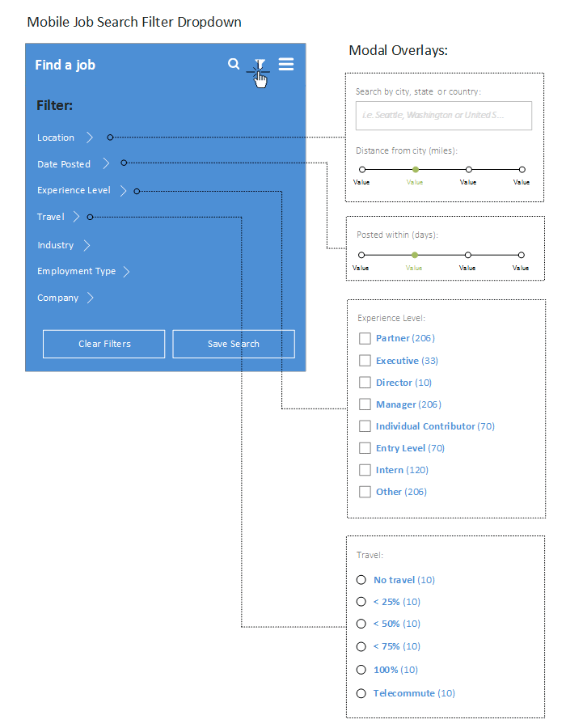The image size is (566, 728).
Task: Click green stop on Posted within slider
Action: coord(415,255)
